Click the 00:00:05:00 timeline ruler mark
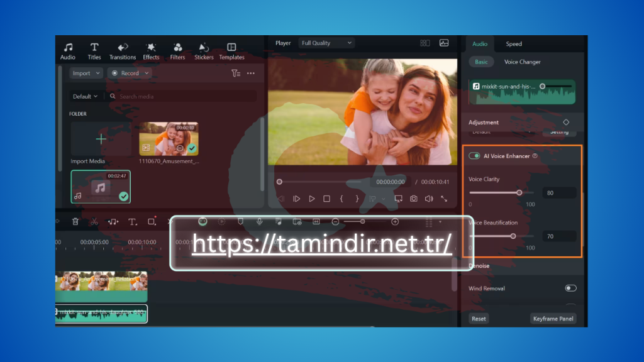 [94, 242]
